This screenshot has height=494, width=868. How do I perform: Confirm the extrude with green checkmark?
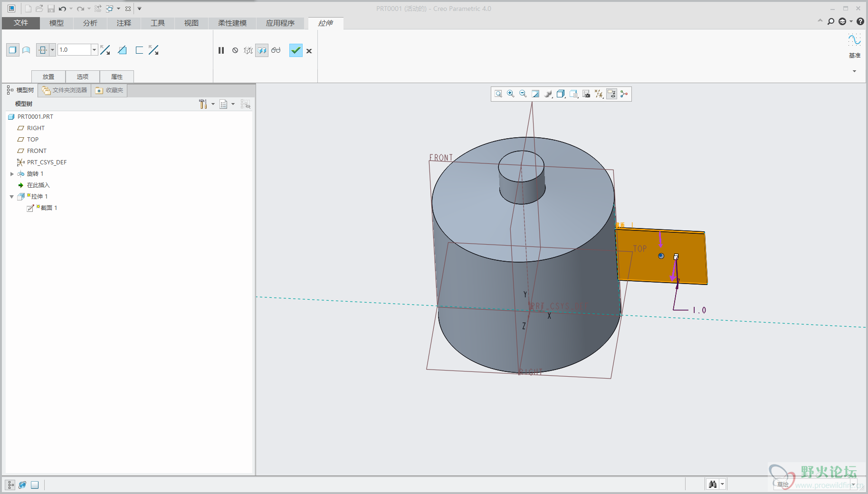(296, 50)
